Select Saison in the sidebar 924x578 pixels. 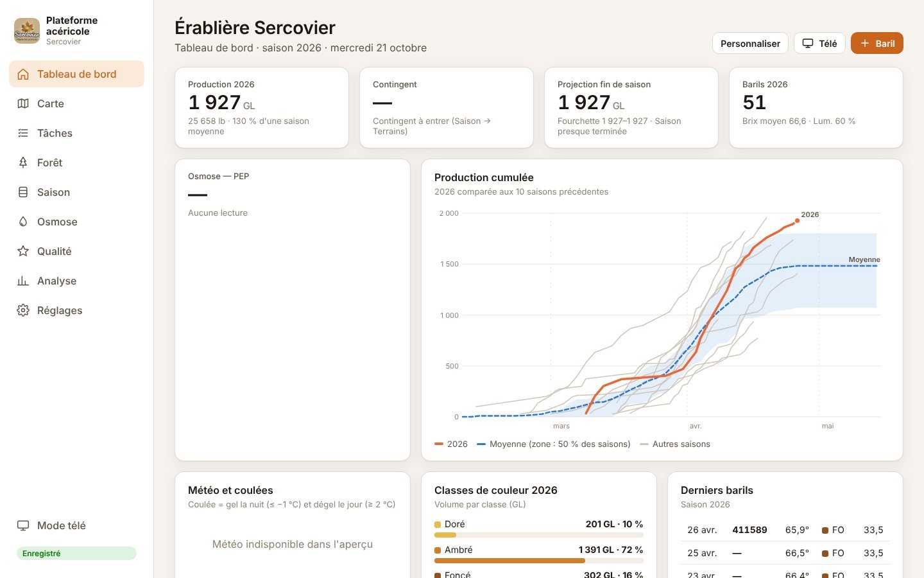pyautogui.click(x=76, y=192)
